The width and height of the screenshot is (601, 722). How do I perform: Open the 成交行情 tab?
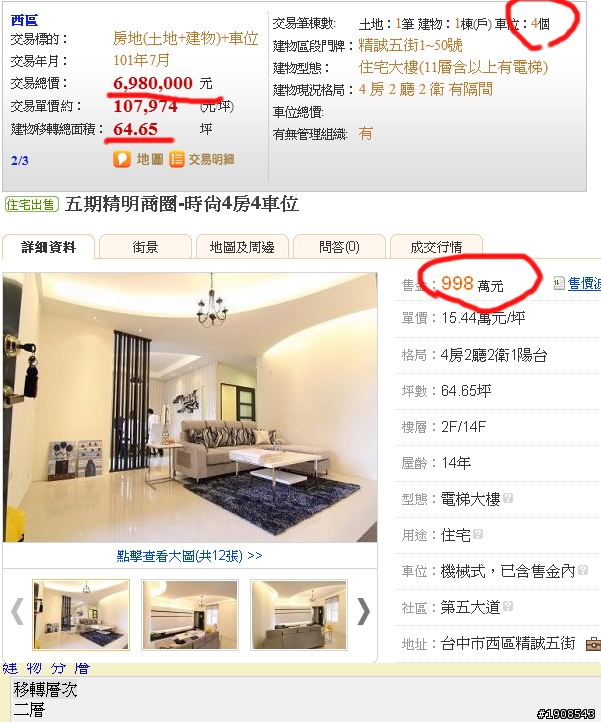pos(436,247)
